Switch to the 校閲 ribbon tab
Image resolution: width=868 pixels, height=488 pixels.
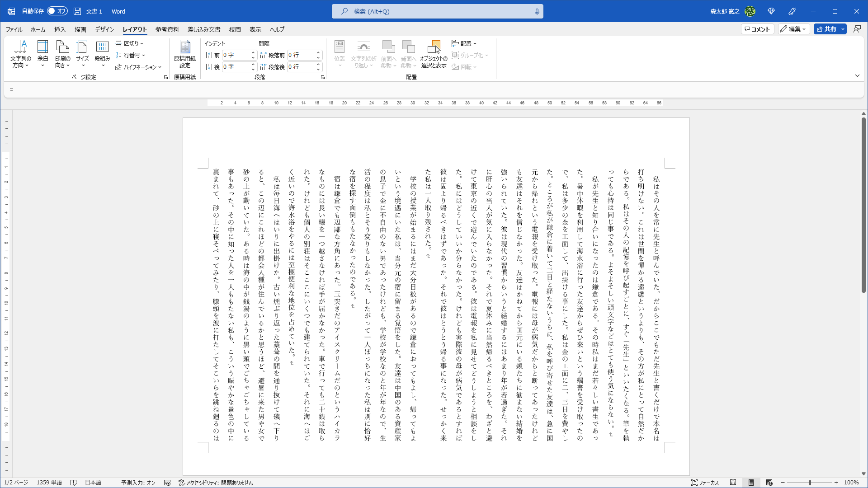(x=235, y=29)
